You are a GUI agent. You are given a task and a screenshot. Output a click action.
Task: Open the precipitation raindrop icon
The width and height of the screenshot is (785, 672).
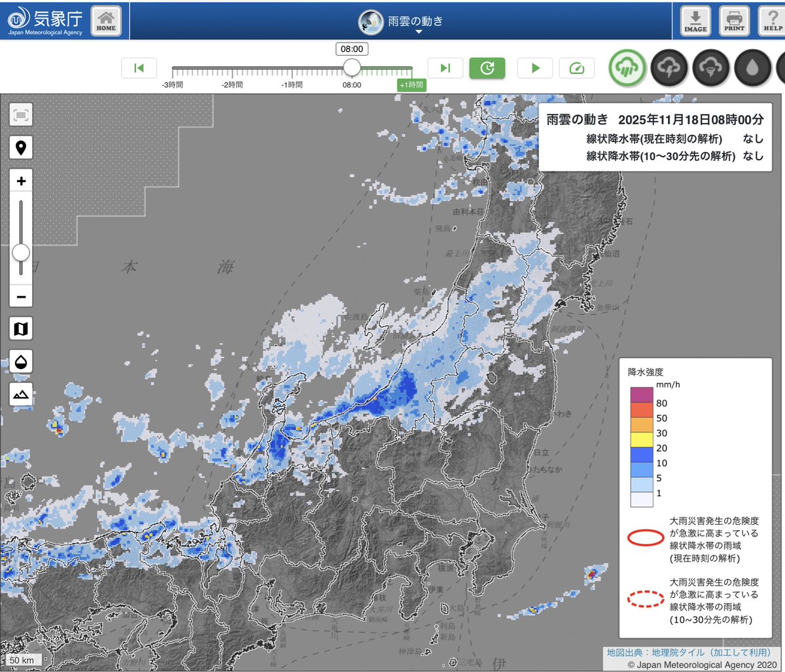tap(752, 67)
